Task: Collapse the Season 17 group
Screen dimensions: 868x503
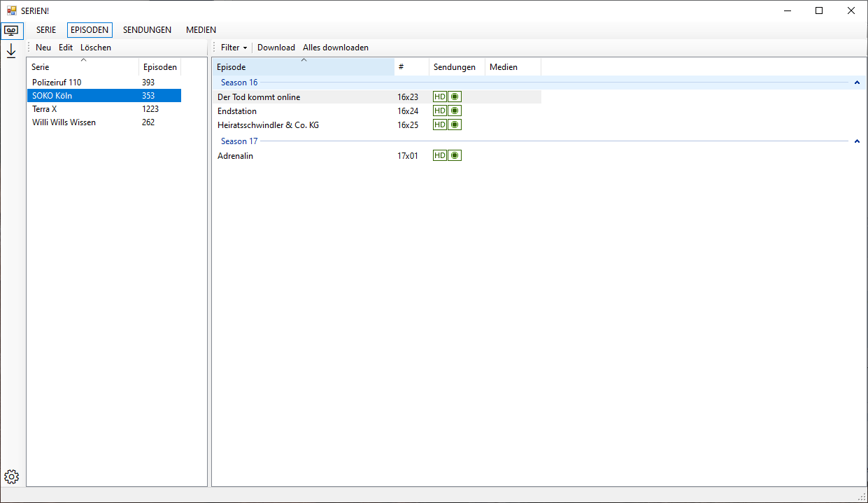Action: point(857,141)
